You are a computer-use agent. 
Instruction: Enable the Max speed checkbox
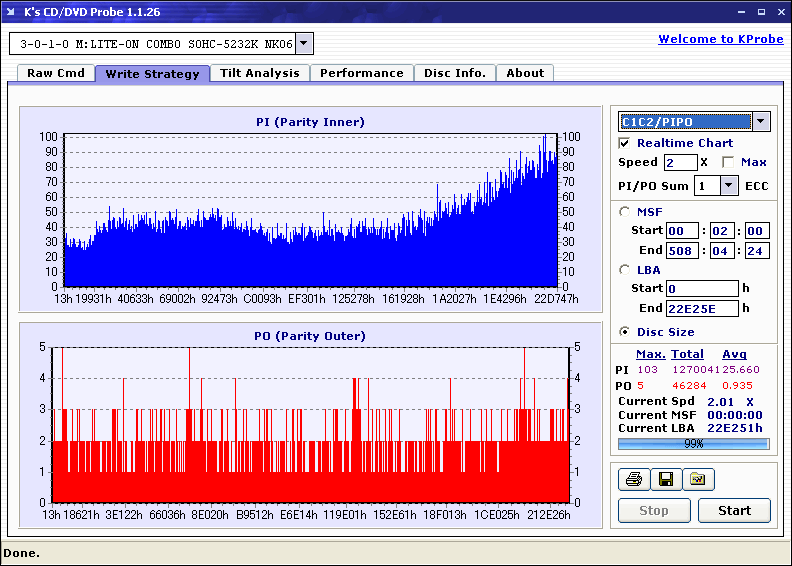pyautogui.click(x=728, y=162)
